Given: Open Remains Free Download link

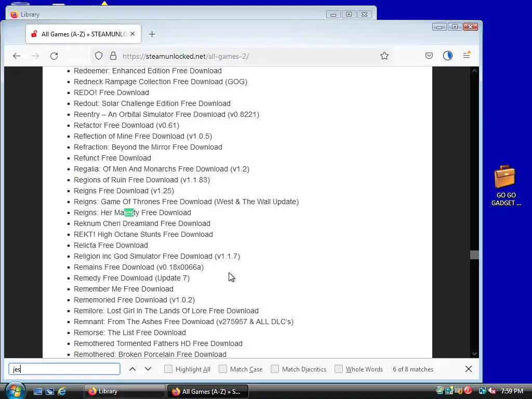Looking at the screenshot, I should coord(138,267).
